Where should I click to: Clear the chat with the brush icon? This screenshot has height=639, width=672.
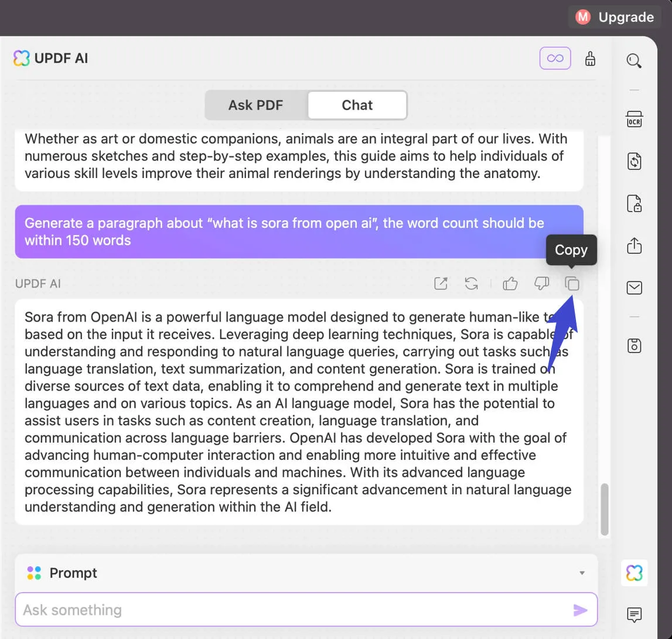click(590, 58)
